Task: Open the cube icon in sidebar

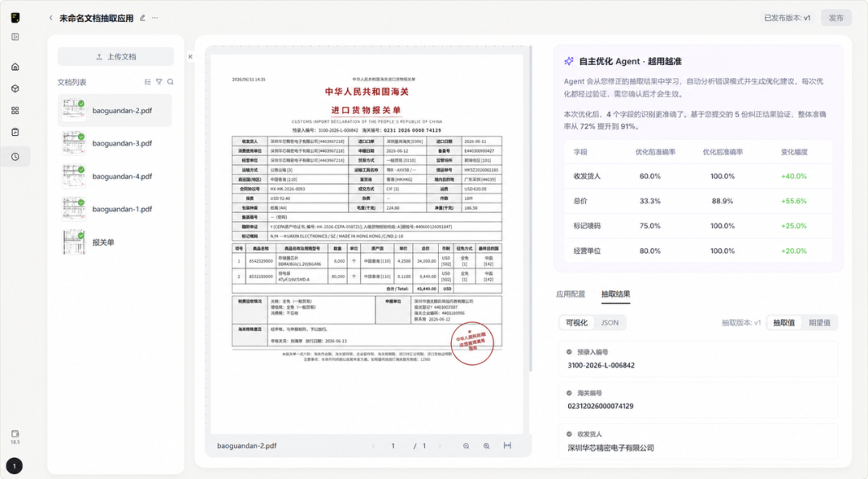Action: pos(15,88)
